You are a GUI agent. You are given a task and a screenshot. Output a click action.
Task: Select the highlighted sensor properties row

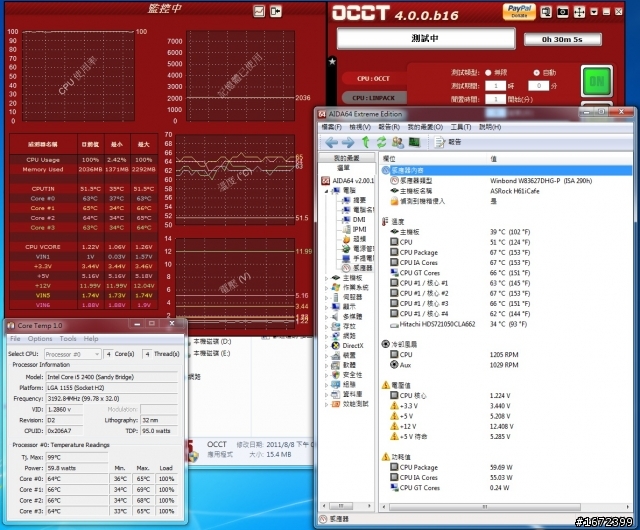(506, 170)
